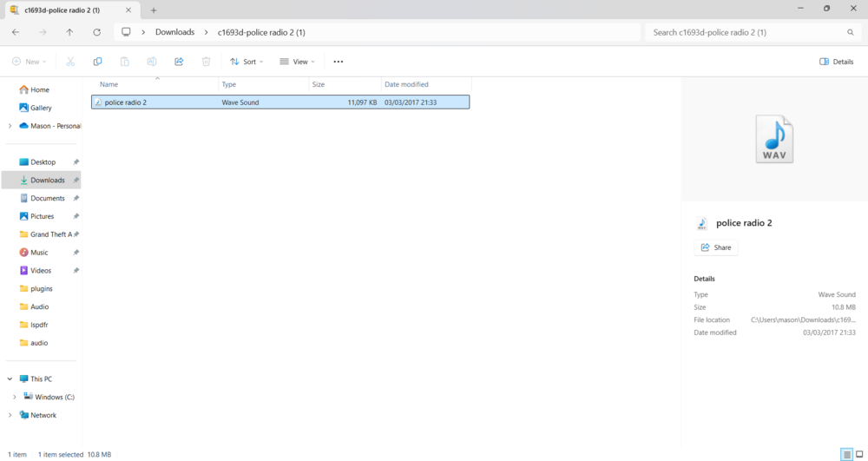The height and width of the screenshot is (461, 868).
Task: Click chevron after Downloads in address bar
Action: pos(206,32)
